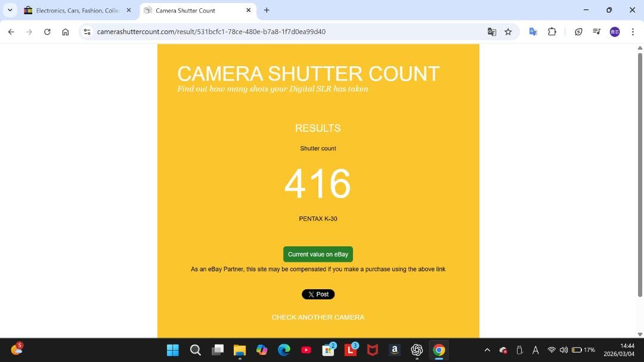Click the weather widget on taskbar
This screenshot has height=362, width=644.
(x=17, y=349)
